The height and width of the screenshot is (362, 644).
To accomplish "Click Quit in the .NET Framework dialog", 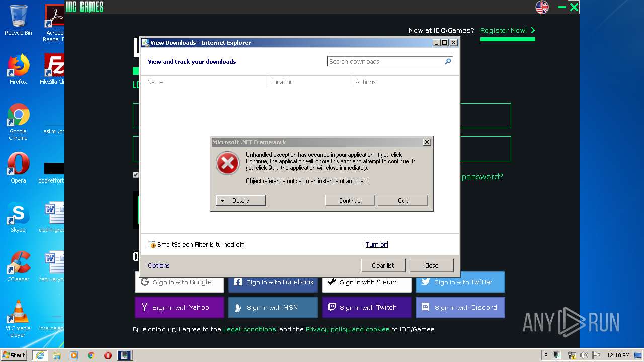I will click(x=403, y=200).
